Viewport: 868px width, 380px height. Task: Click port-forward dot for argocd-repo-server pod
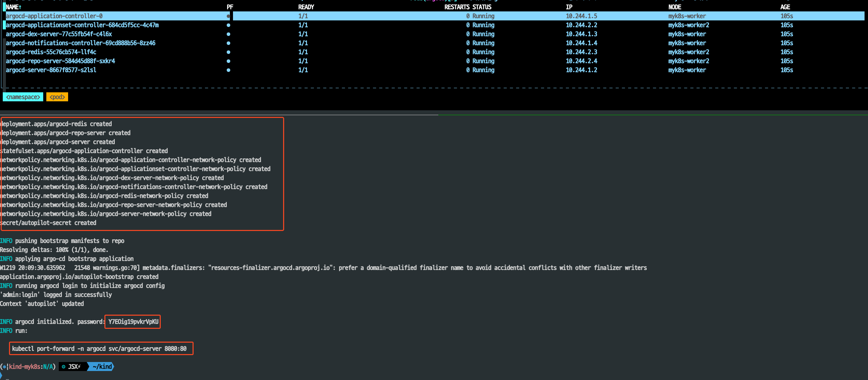point(228,61)
